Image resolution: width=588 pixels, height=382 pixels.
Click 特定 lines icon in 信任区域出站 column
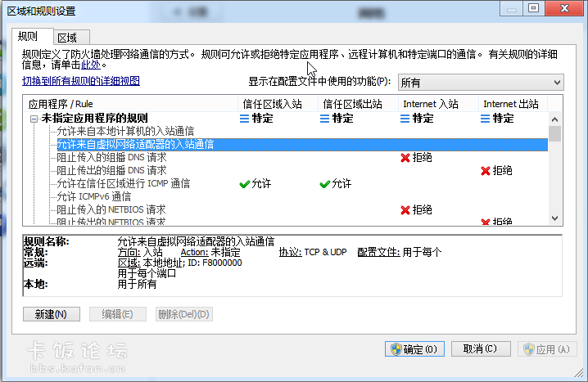[325, 119]
